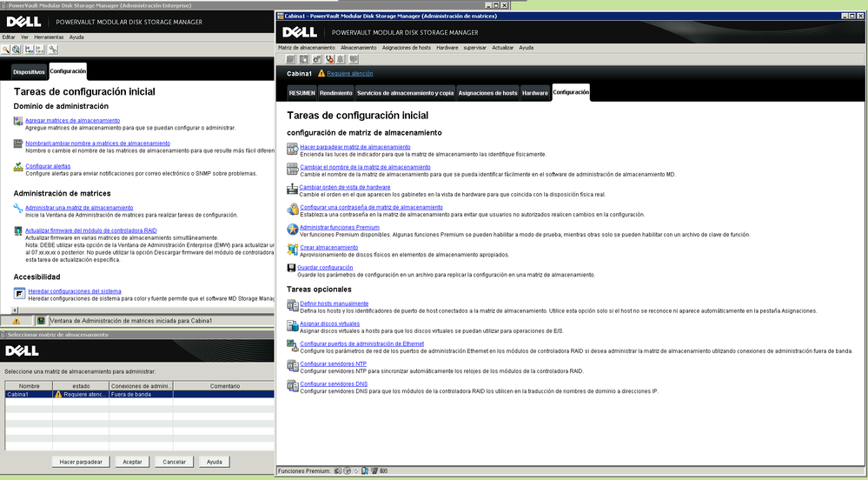Open Matriz de almacenamiento menu
868x480 pixels.
306,48
